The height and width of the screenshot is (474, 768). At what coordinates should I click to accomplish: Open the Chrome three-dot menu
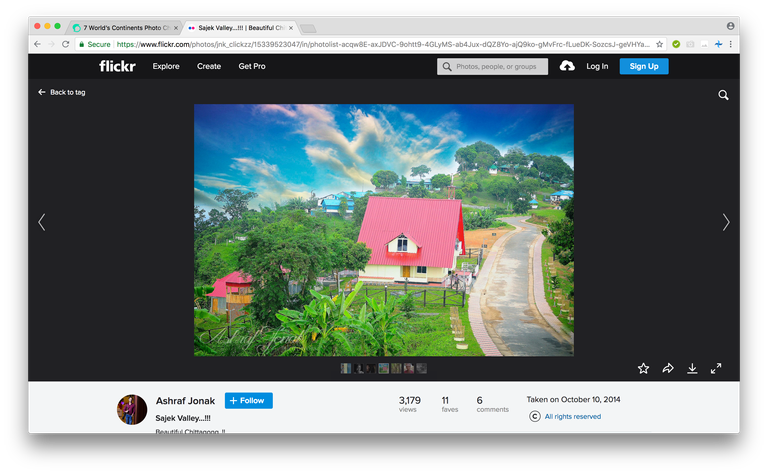tap(731, 44)
